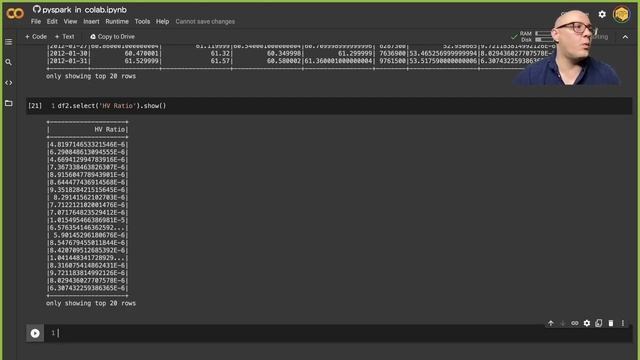Open the Tools menu
Screen dimensions: 640x360
coord(142,22)
